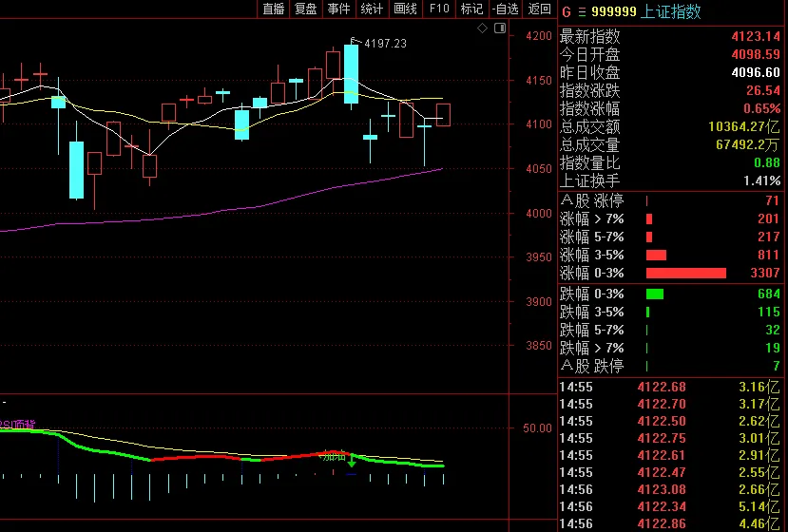Click the 指数量比 value 0.88
The height and width of the screenshot is (532, 788).
pyautogui.click(x=767, y=162)
